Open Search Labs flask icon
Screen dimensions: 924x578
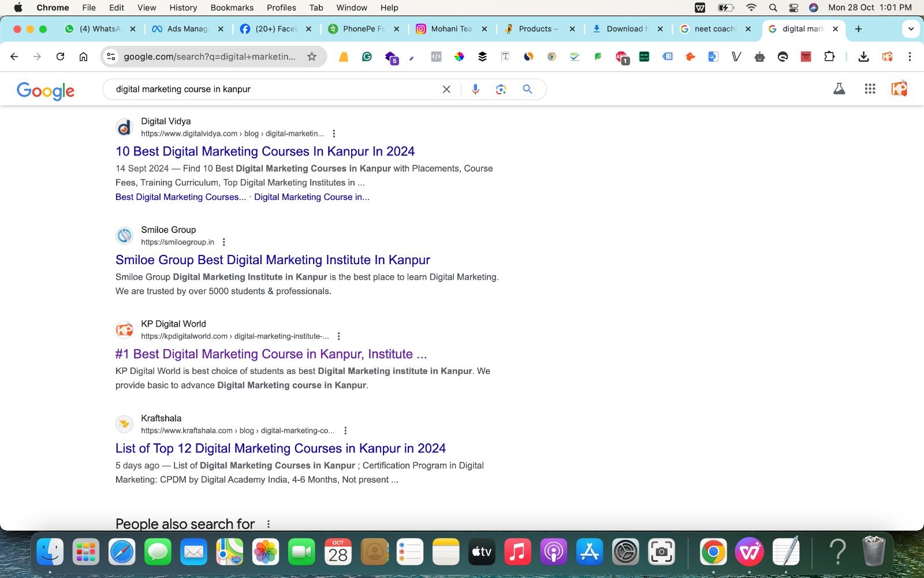(x=839, y=89)
